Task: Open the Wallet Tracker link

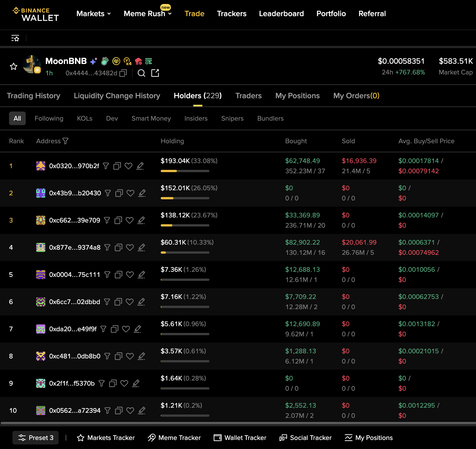Action: (x=240, y=438)
